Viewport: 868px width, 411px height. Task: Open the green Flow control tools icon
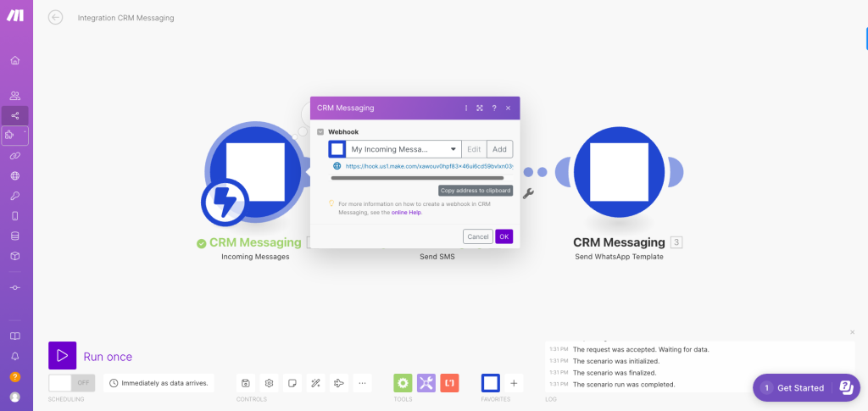(x=403, y=383)
